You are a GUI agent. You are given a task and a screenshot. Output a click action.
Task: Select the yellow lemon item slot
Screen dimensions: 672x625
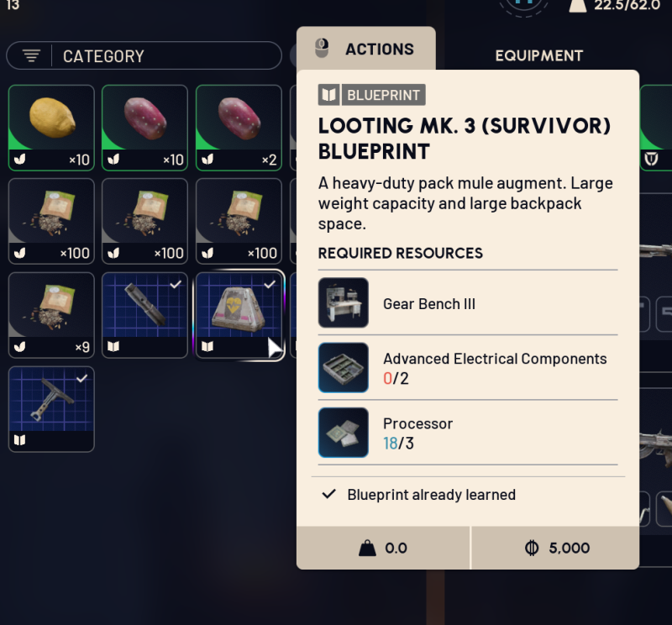pyautogui.click(x=51, y=128)
